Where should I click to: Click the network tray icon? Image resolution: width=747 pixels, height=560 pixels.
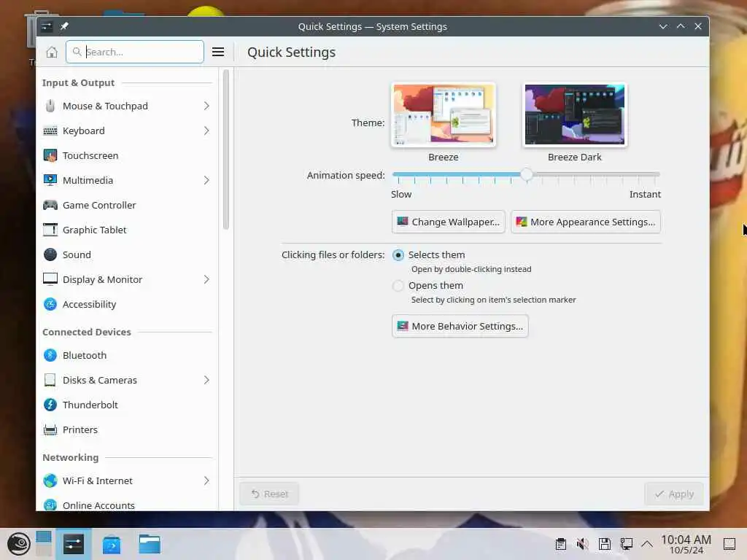tap(626, 544)
